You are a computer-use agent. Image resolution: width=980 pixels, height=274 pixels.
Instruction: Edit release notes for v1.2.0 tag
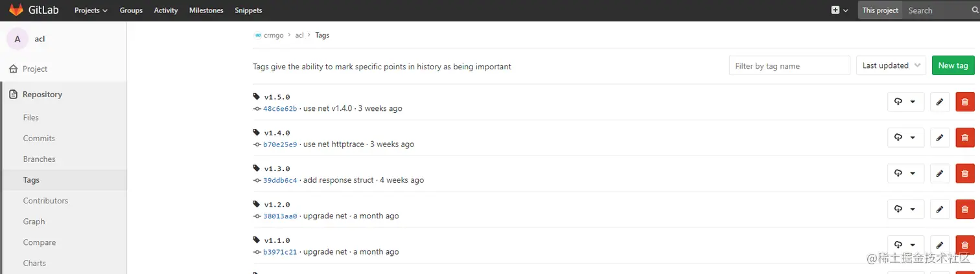939,209
